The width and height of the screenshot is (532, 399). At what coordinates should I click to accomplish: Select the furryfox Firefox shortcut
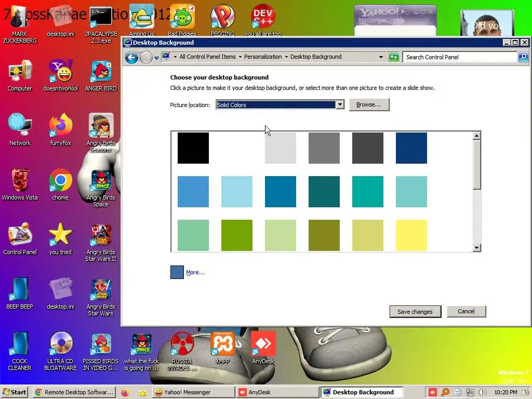point(60,129)
